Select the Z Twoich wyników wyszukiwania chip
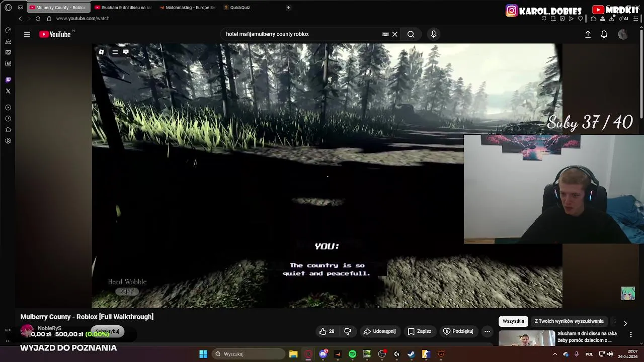The image size is (644, 362). click(x=569, y=321)
